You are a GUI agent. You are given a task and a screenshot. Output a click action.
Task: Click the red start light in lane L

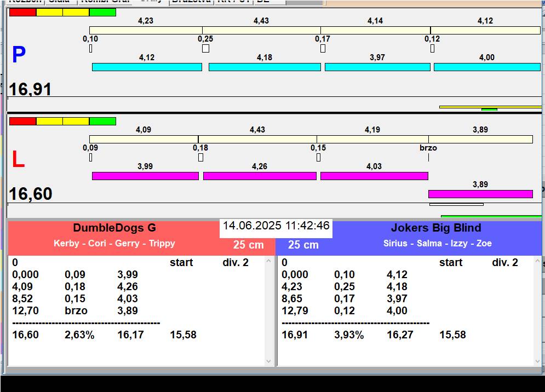pos(22,121)
